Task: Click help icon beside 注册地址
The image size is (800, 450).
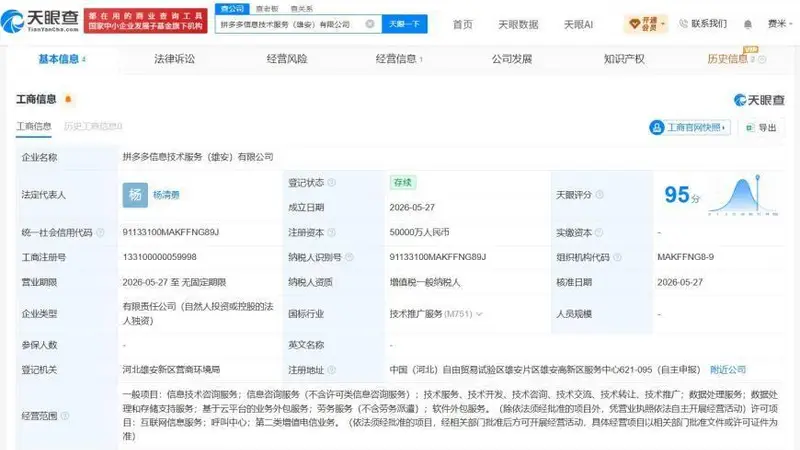Action: 332,369
